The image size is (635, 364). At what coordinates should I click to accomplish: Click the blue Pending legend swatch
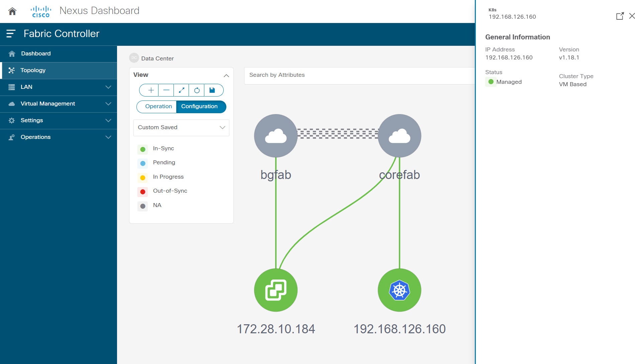143,163
